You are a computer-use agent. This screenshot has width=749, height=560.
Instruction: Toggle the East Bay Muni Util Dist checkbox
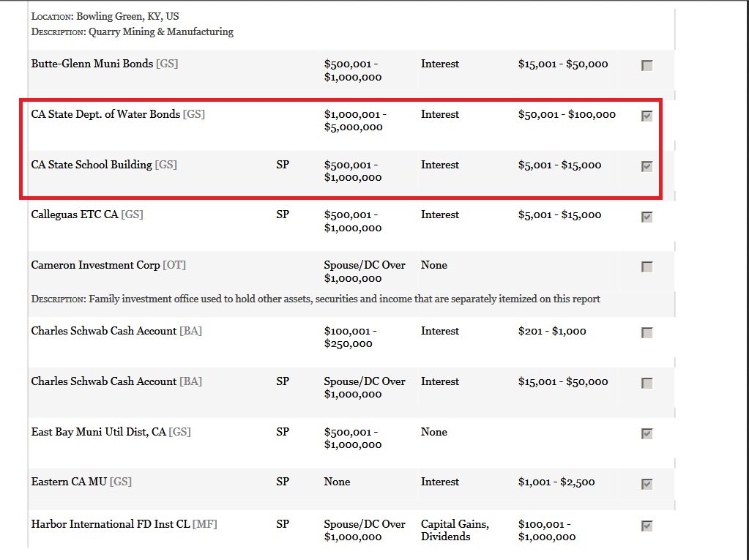click(x=646, y=434)
